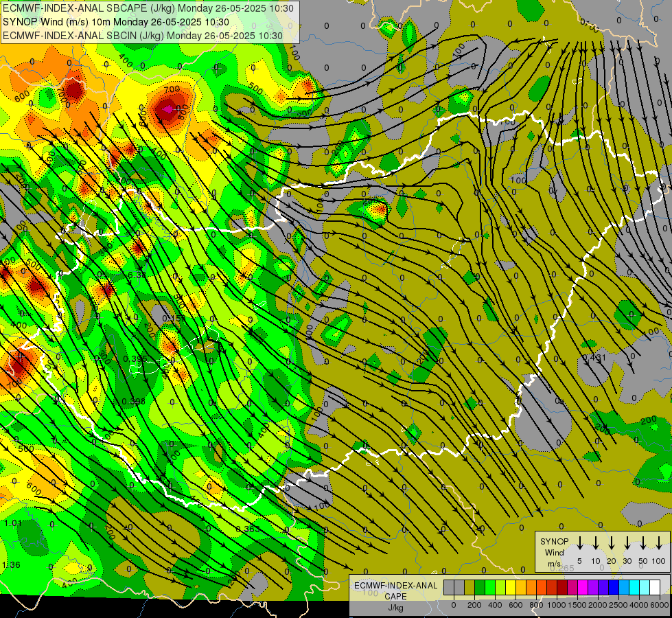Pick the purple swatch in the CAPE legend
The height and width of the screenshot is (618, 672).
point(593,587)
